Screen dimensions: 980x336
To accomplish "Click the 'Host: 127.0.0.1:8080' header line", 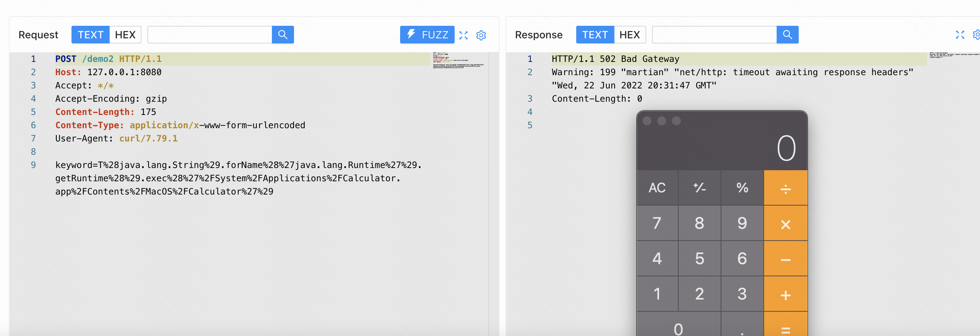I will (x=108, y=72).
